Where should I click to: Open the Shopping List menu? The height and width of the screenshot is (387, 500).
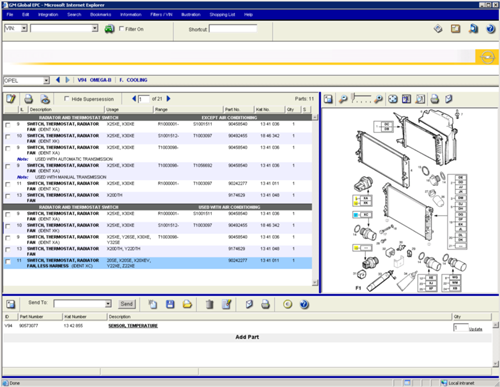(222, 15)
